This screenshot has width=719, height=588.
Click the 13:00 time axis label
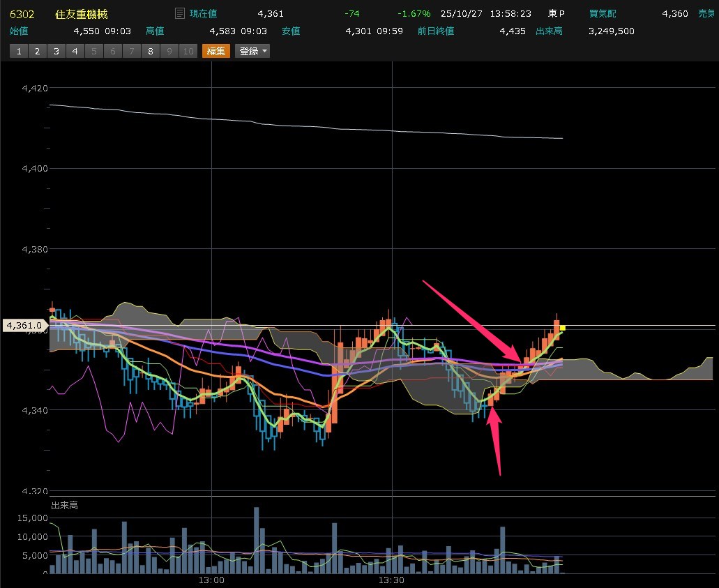pyautogui.click(x=211, y=580)
